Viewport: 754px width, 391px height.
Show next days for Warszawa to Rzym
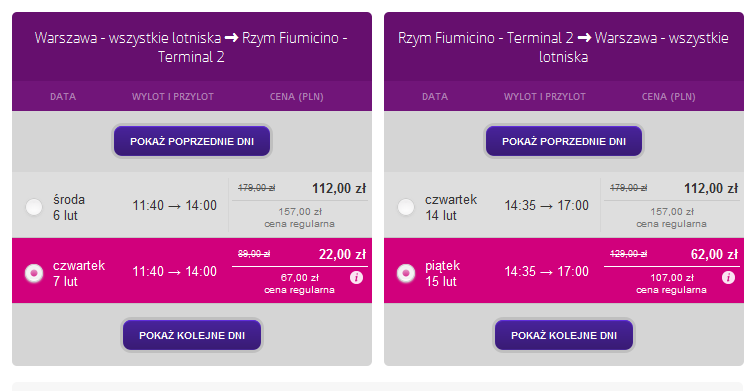coord(192,335)
